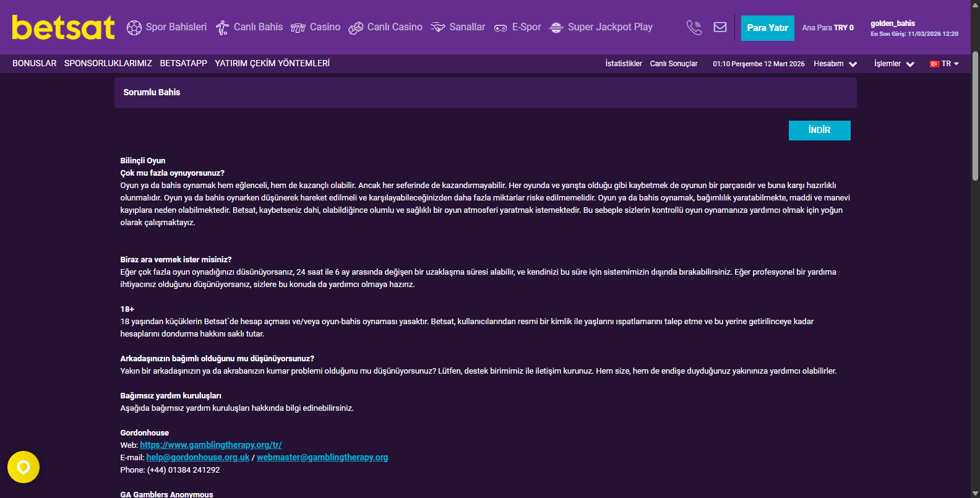980x498 pixels.
Task: Click the E-Spor gamepad icon
Action: (x=501, y=28)
